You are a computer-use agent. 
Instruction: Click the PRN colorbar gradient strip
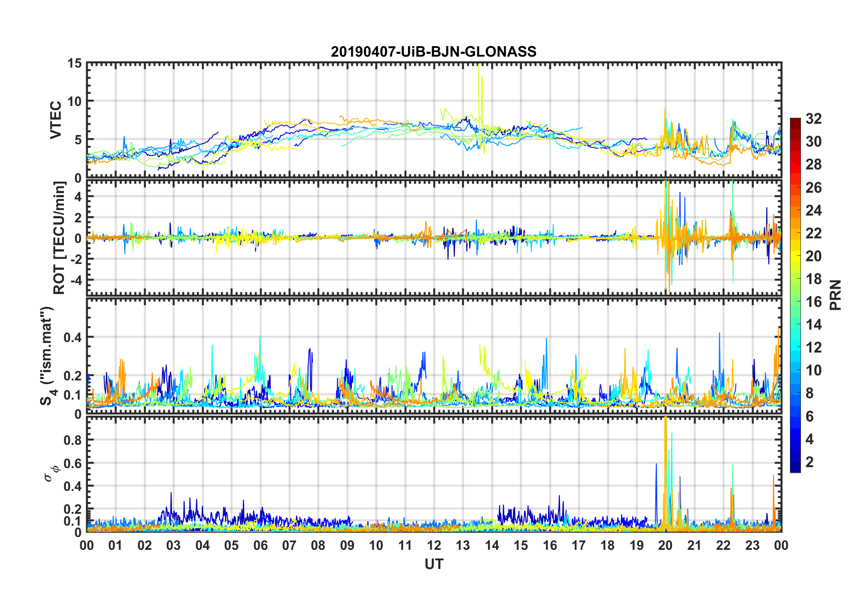click(795, 295)
